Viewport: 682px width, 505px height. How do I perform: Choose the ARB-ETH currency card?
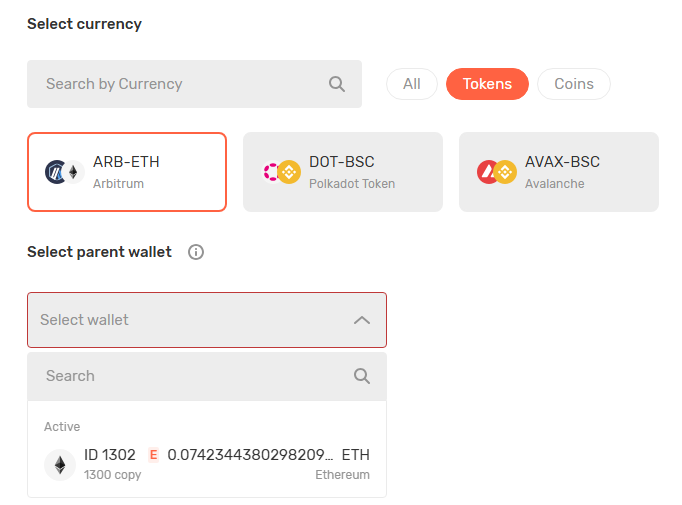pos(127,172)
